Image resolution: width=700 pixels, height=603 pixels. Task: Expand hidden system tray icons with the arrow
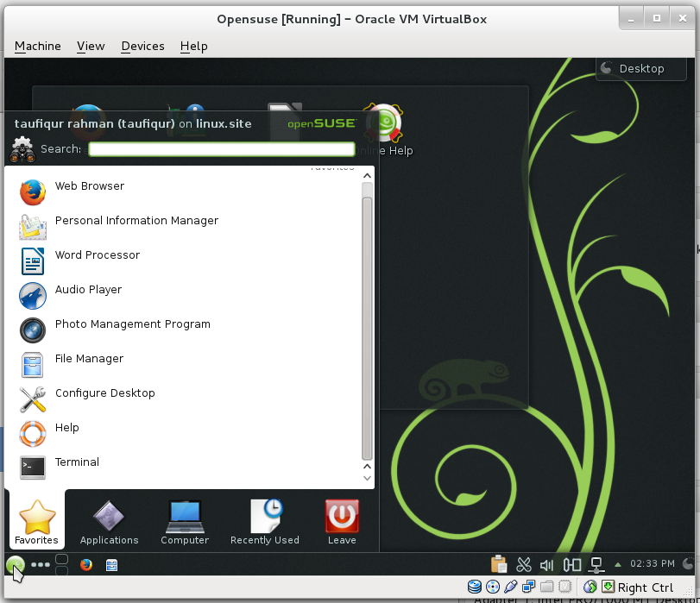(616, 564)
